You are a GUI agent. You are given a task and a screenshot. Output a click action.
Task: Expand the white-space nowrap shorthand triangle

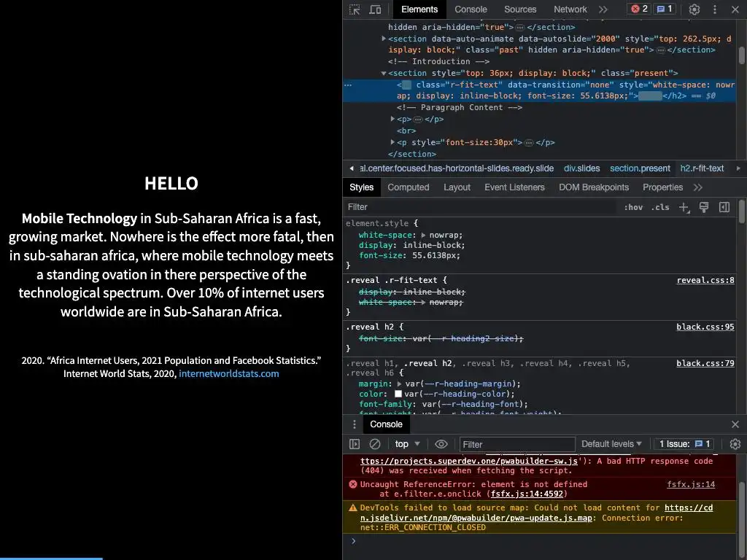(424, 236)
